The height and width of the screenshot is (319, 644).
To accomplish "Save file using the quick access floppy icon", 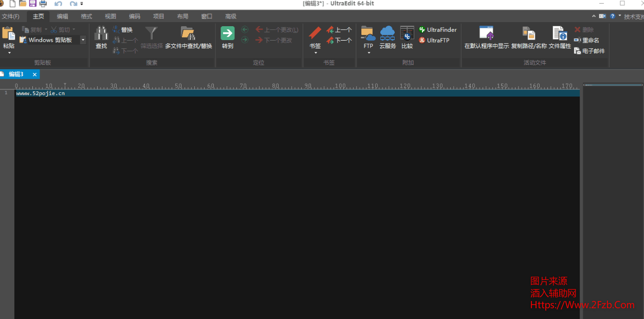I will click(x=32, y=4).
